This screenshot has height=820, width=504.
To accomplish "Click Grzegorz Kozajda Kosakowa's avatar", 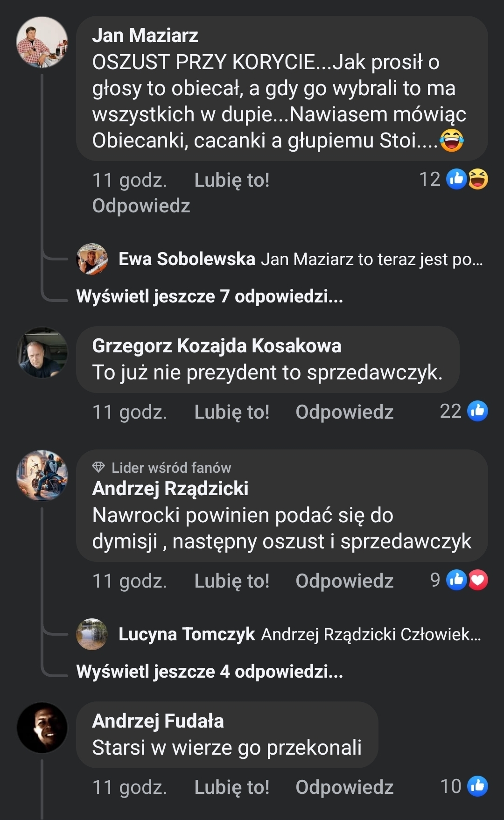I will point(42,352).
